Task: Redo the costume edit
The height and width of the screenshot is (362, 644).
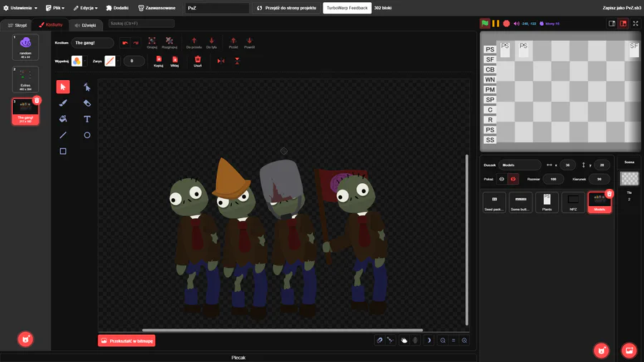Action: 135,43
